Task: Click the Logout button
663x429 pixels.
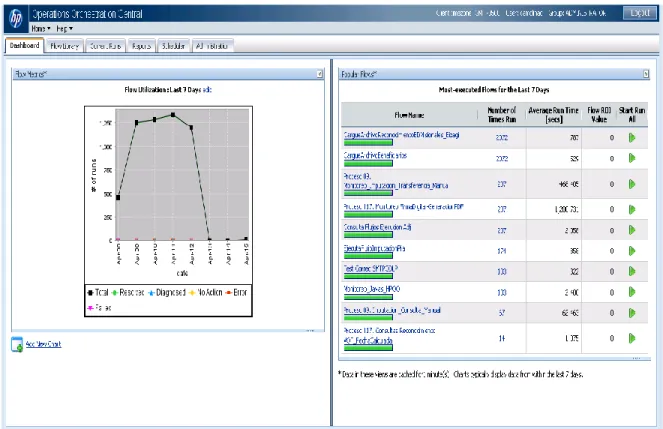Action: (x=640, y=13)
